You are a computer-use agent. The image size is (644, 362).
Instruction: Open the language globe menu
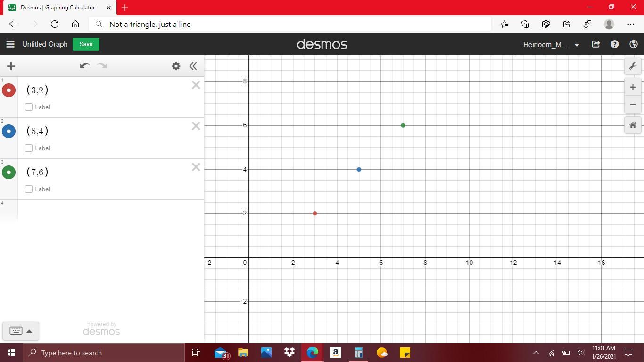(634, 44)
